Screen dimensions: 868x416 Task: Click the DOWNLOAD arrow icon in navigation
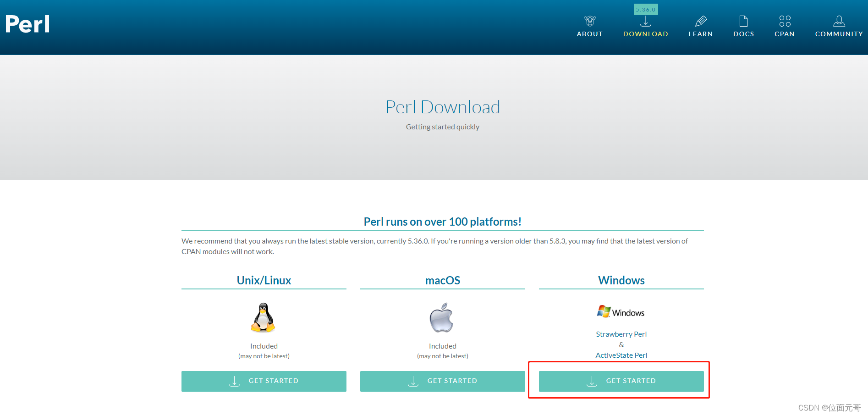[x=645, y=21]
